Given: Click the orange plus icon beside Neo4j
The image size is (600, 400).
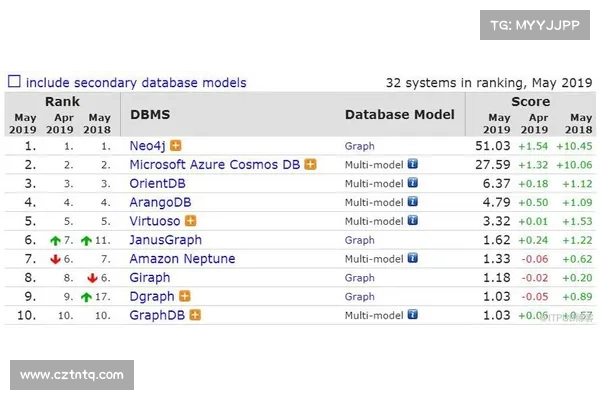Looking at the screenshot, I should tap(176, 146).
